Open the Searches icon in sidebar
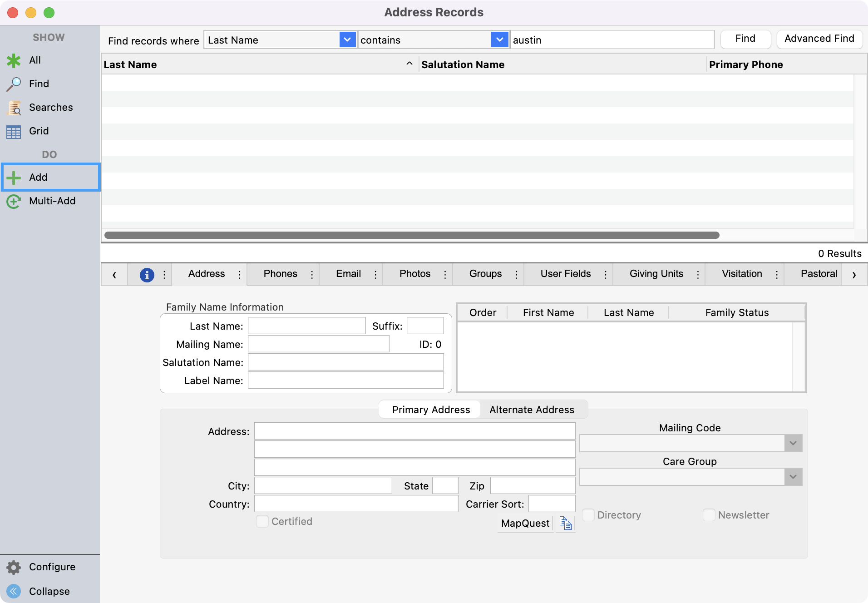The width and height of the screenshot is (868, 603). (14, 108)
